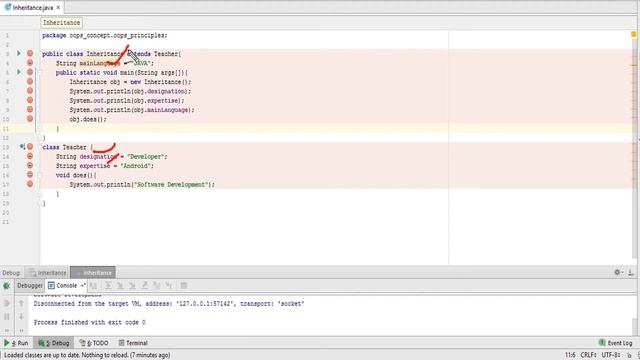Toggle breakpoint on obj.does() line
Image resolution: width=640 pixels, height=360 pixels.
(x=30, y=119)
